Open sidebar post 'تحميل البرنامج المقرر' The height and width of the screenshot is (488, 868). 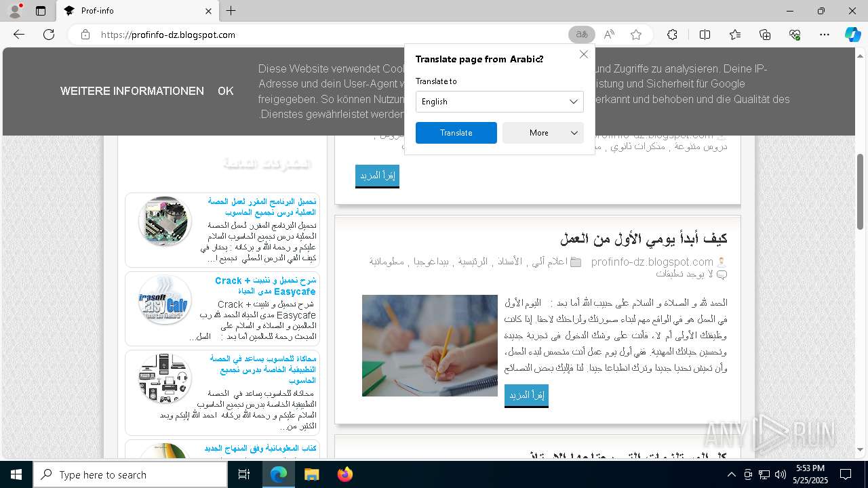(262, 207)
